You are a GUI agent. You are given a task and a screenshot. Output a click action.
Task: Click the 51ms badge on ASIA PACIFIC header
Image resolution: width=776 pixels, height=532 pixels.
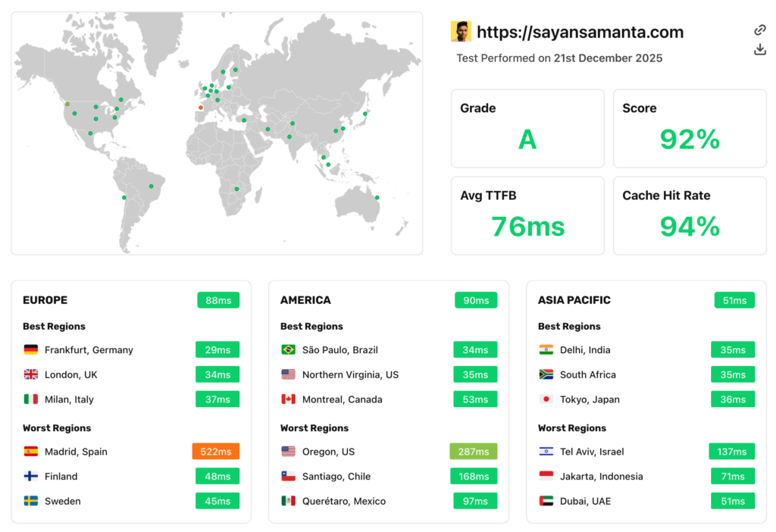[x=733, y=300]
